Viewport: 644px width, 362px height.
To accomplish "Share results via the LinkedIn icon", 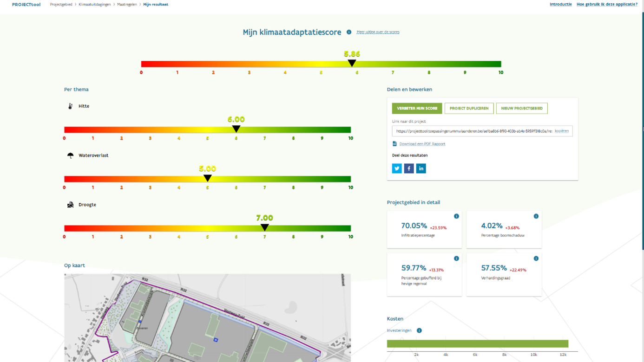I will pyautogui.click(x=421, y=168).
